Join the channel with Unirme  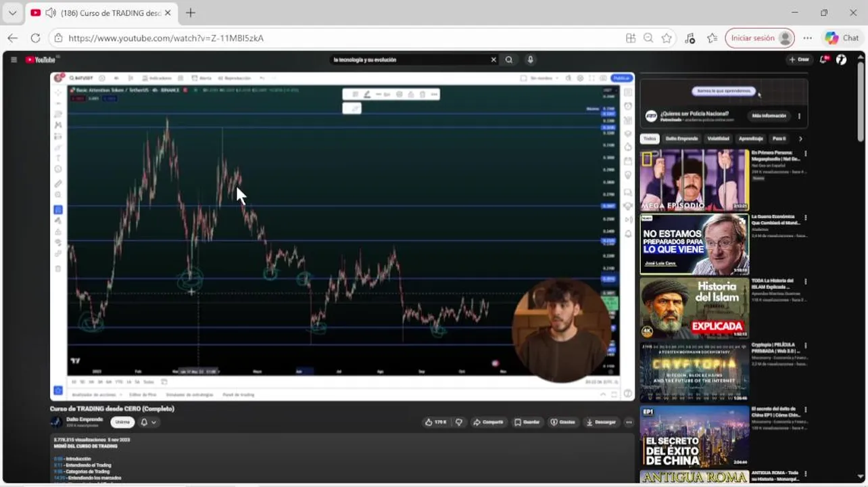(122, 422)
